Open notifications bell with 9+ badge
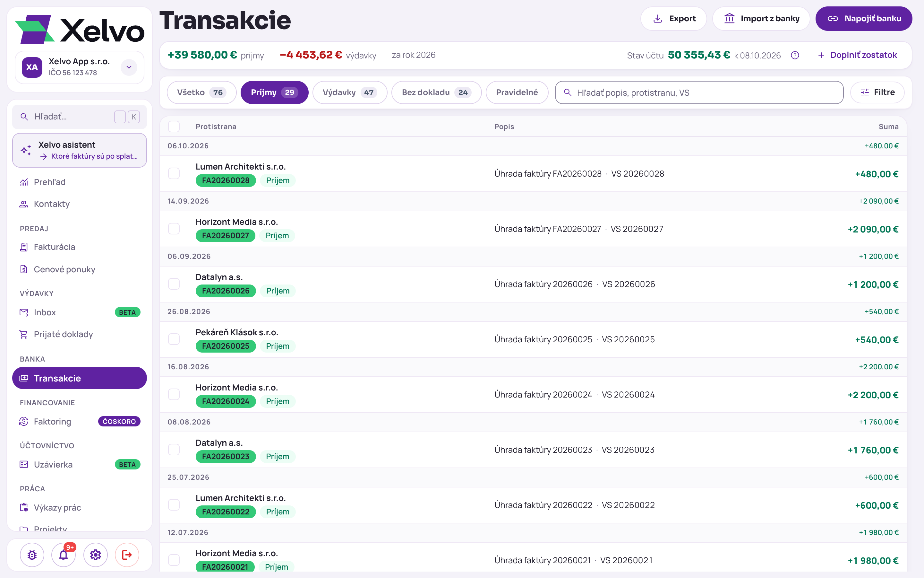The height and width of the screenshot is (578, 924). tap(64, 555)
